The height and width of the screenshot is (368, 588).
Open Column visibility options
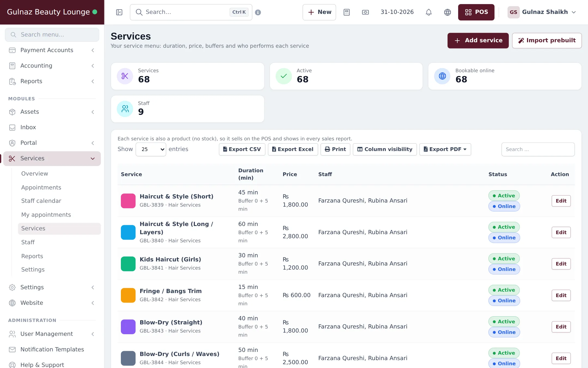click(x=385, y=149)
